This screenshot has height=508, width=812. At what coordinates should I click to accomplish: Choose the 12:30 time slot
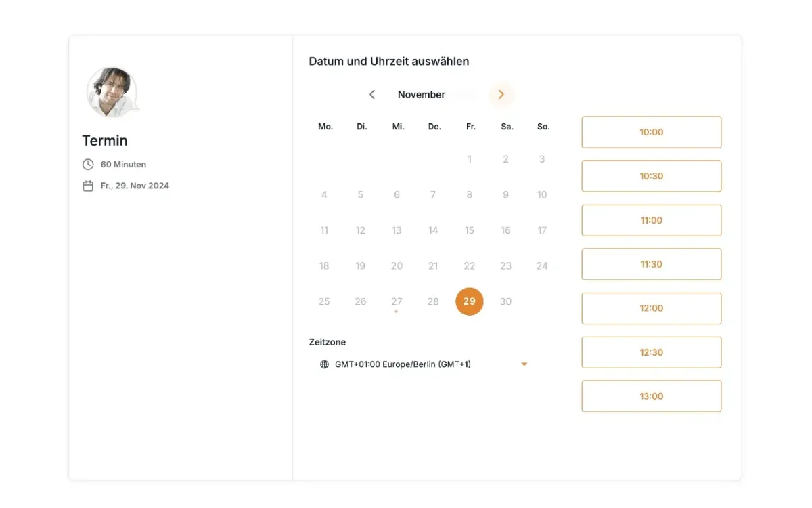(x=651, y=352)
